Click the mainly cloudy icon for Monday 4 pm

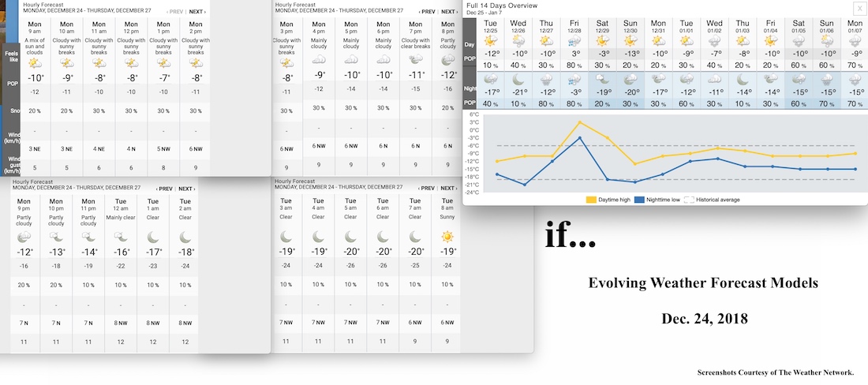(319, 58)
